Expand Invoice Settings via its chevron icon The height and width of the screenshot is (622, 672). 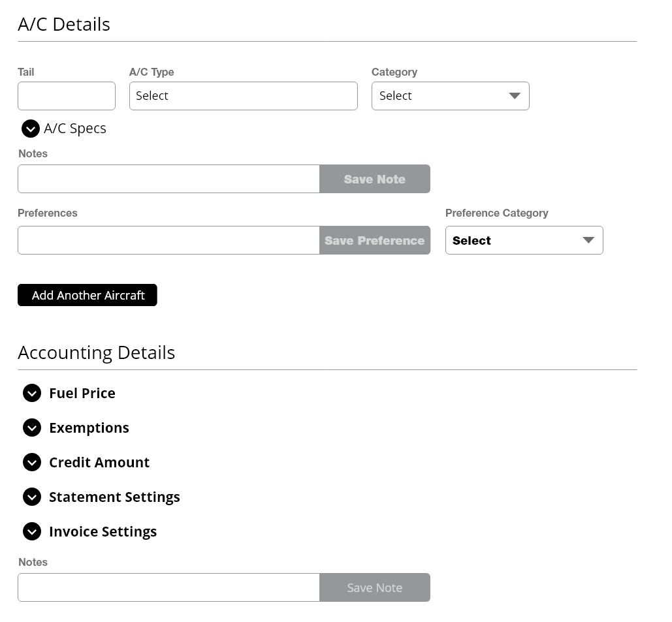[32, 531]
